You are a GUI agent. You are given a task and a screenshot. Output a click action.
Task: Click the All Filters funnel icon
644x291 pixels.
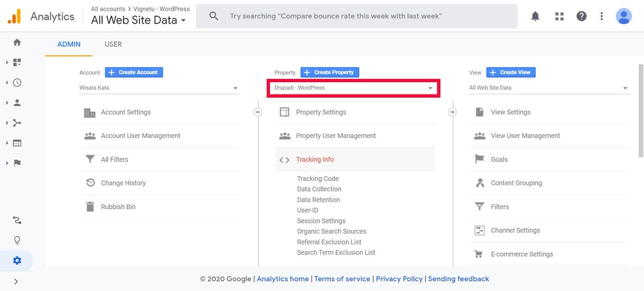point(90,159)
